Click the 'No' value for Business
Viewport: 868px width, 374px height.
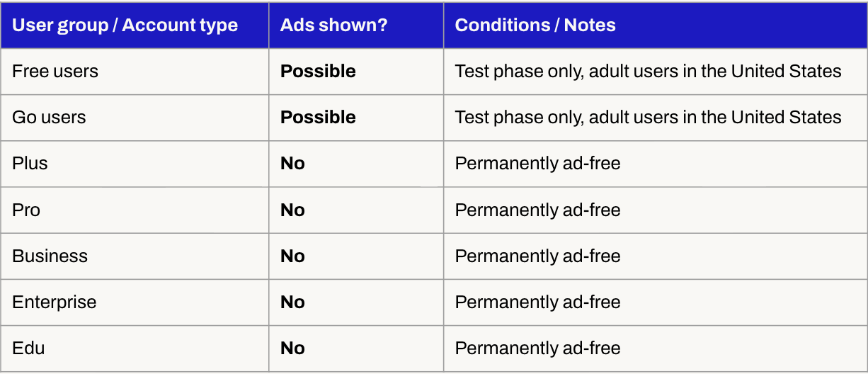[292, 256]
